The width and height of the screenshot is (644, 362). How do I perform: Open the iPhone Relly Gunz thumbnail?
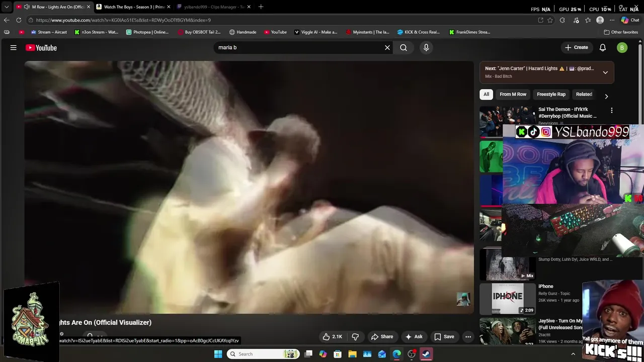[507, 299]
